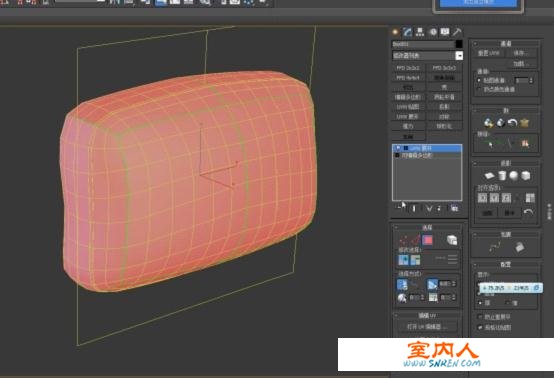Adjust planar angle spinner arrows
Screen dimensions: 554x378
coord(454,284)
